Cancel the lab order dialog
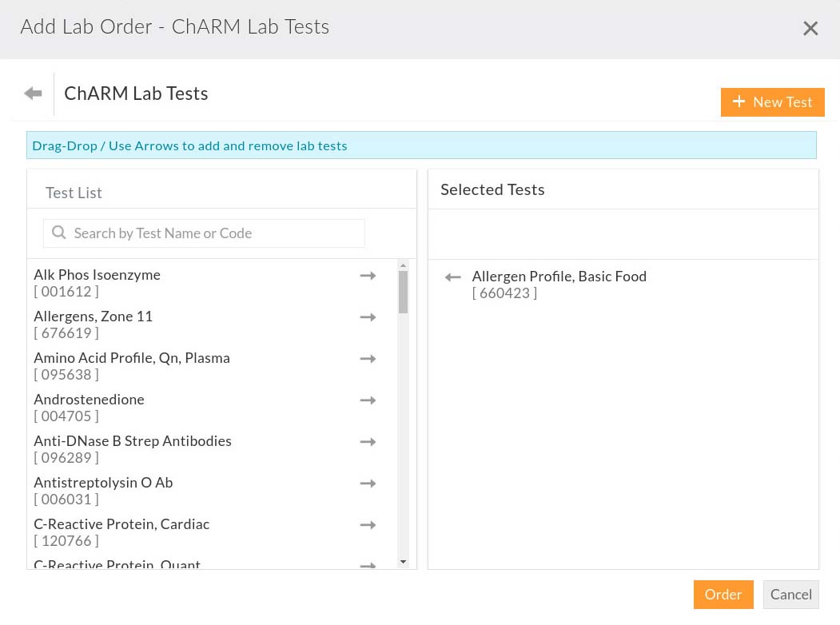This screenshot has width=840, height=625. [790, 594]
